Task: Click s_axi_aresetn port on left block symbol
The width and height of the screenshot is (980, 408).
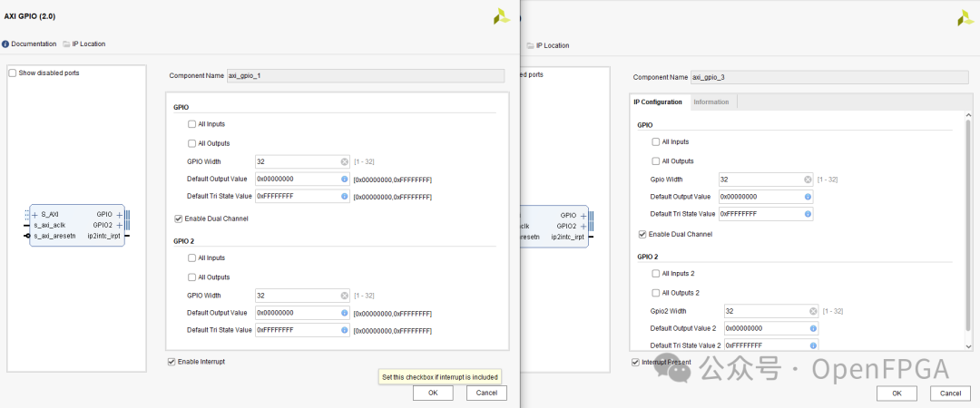Action: (54, 236)
